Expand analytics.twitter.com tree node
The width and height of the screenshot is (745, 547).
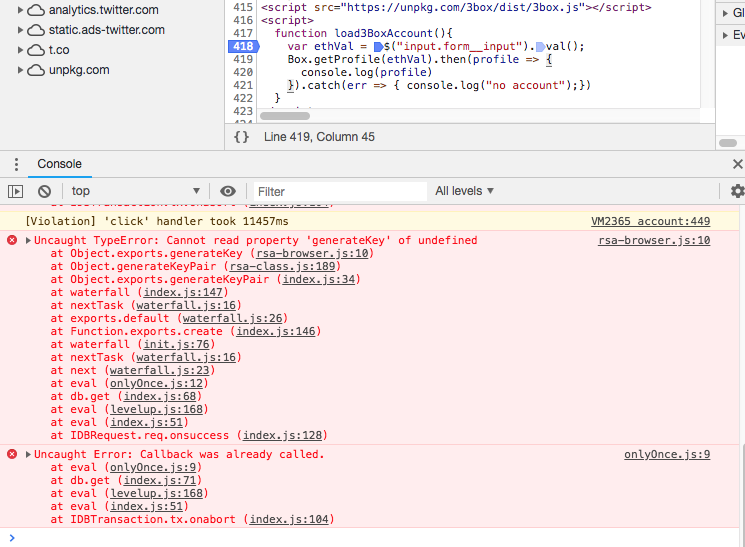point(20,10)
